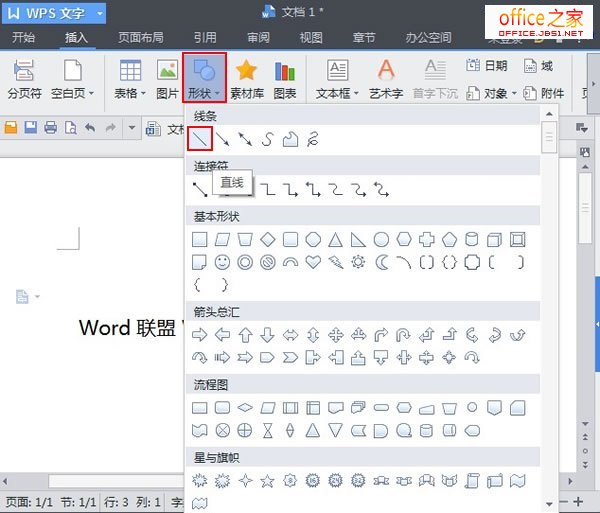Select the arrow line shape
The image size is (600, 513).
click(222, 139)
